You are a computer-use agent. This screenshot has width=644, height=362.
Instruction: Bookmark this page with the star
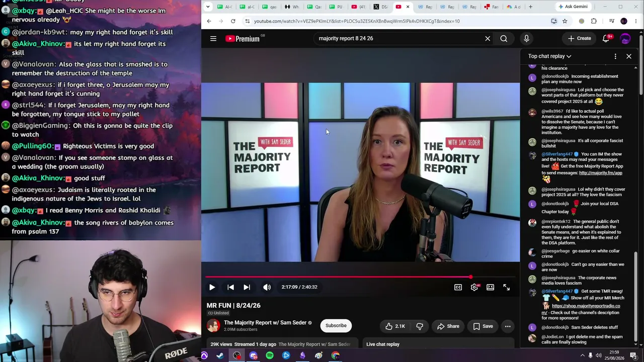pyautogui.click(x=565, y=21)
